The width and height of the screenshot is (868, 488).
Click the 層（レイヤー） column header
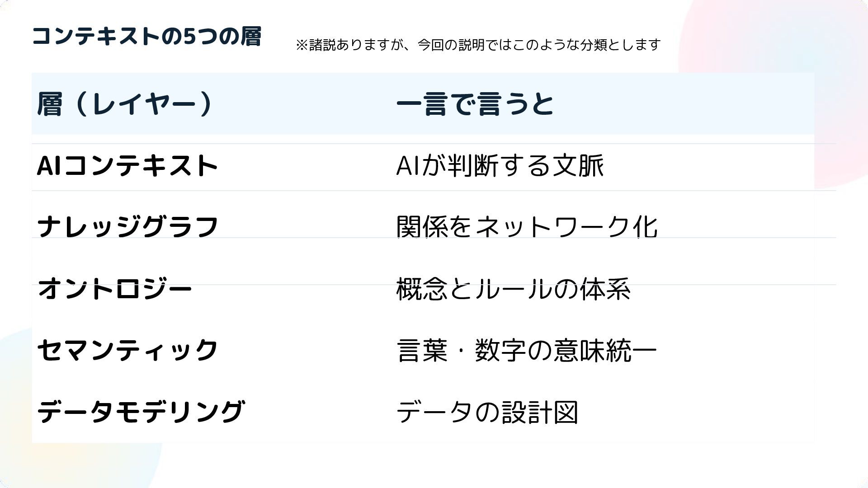(125, 104)
